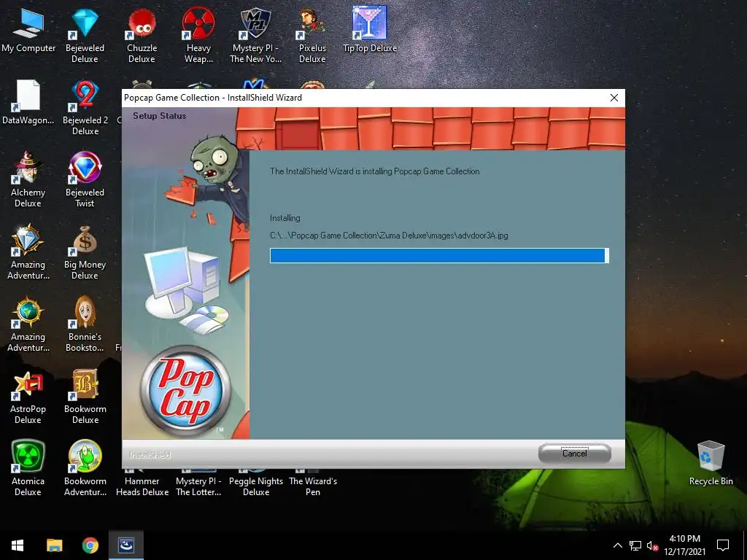Screen dimensions: 747x560
Task: Launch Google Chrome from the taskbar
Action: tap(90, 545)
